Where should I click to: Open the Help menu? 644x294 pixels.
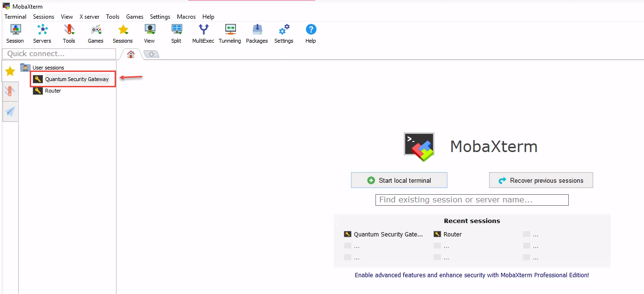(208, 17)
